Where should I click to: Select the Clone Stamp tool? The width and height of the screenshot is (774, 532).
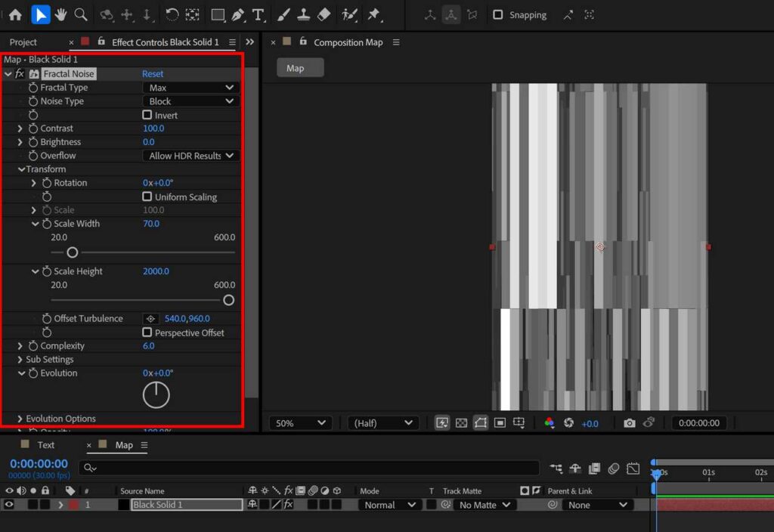coord(303,15)
